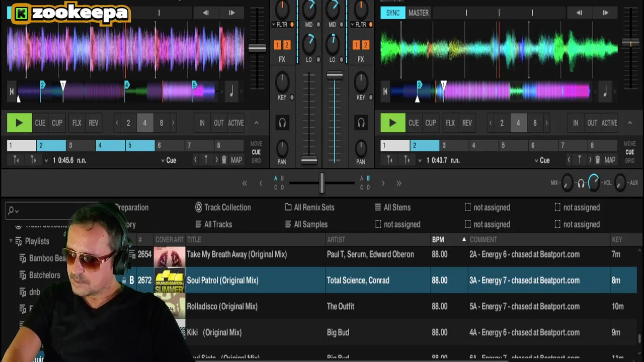
Task: Set loop OUT point on left deck
Action: tap(218, 123)
